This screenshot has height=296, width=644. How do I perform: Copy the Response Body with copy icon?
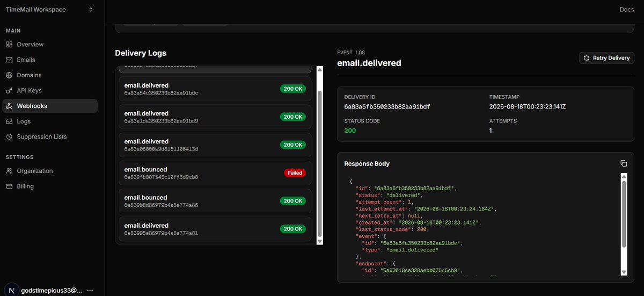(x=624, y=163)
